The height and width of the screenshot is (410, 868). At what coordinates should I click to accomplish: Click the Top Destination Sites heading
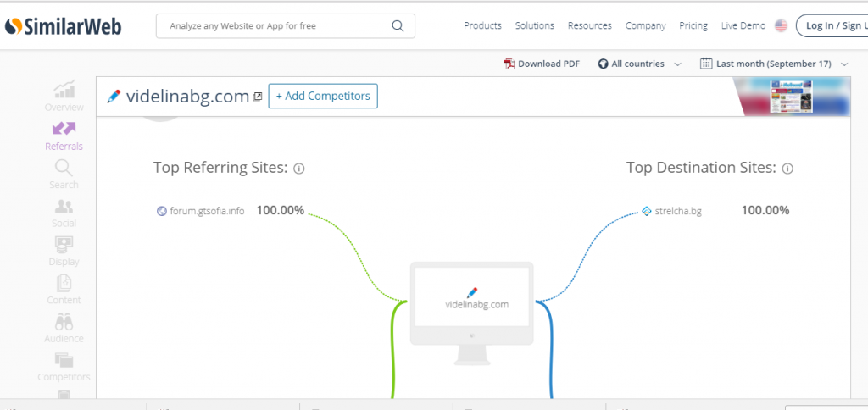coord(701,168)
